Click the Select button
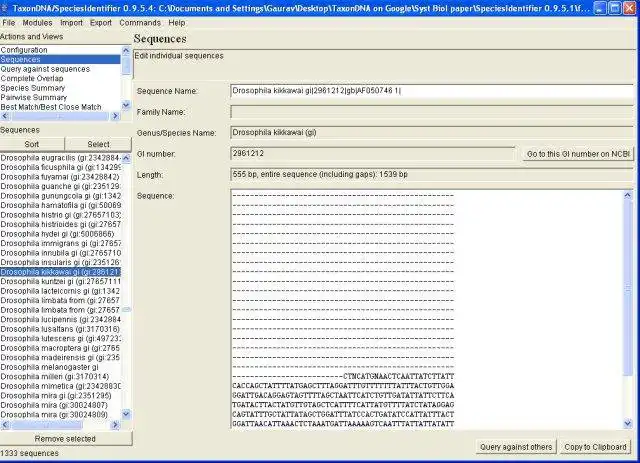Screen dimensions: 640x463 [98, 144]
